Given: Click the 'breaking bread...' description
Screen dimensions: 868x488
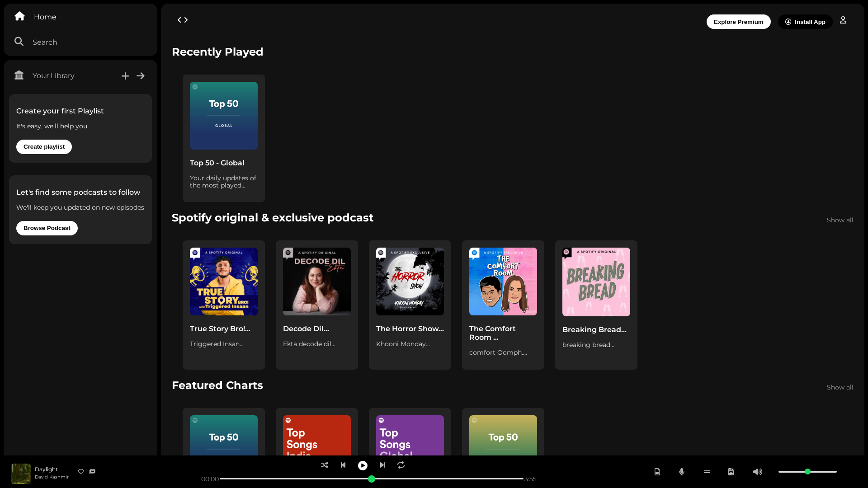Looking at the screenshot, I should (x=588, y=345).
